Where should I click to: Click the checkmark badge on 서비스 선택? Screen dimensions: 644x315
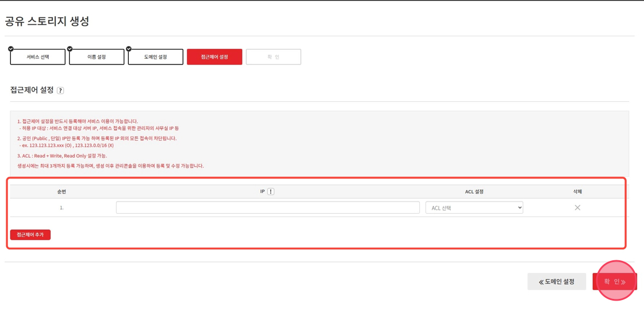(11, 49)
